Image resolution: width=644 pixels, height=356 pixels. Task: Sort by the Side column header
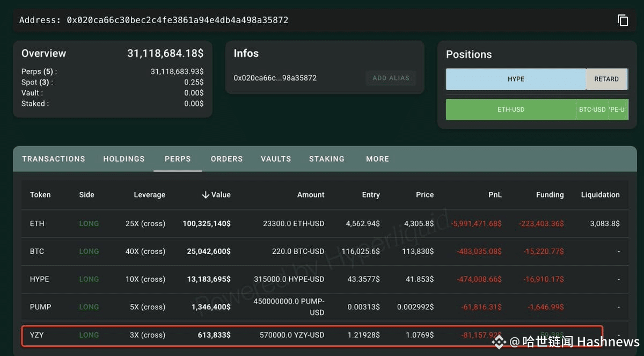(86, 195)
